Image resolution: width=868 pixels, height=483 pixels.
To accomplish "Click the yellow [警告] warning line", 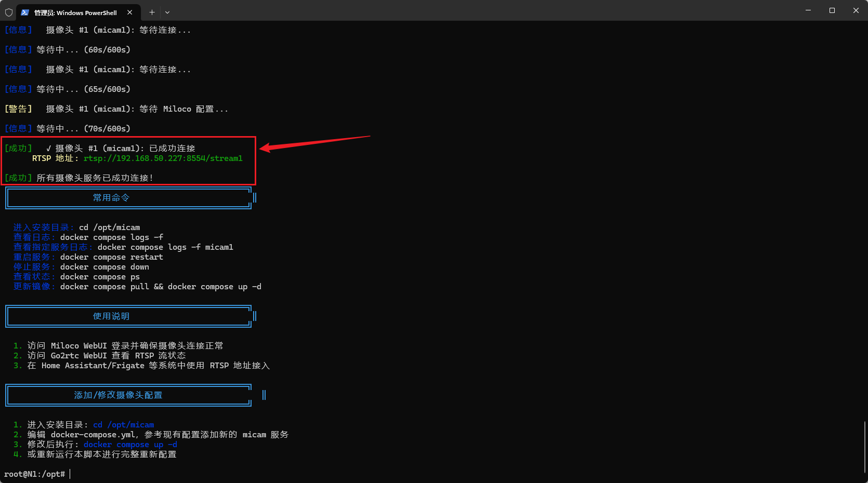I will pos(116,109).
